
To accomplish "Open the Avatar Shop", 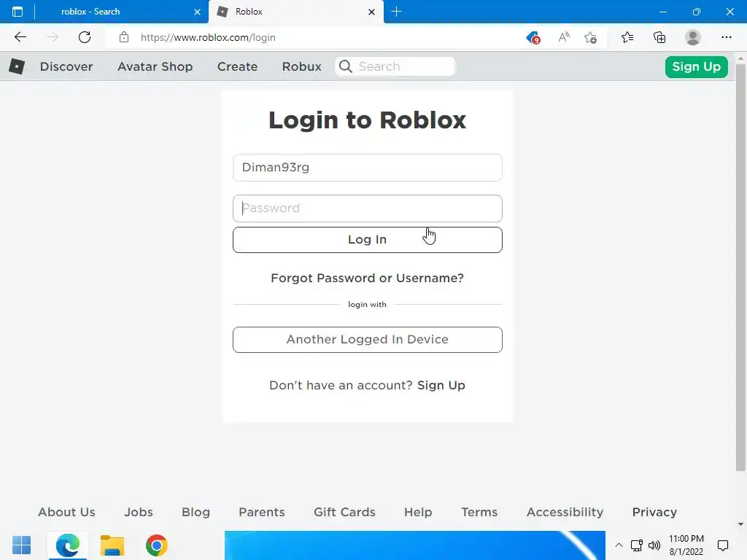I will [x=155, y=66].
